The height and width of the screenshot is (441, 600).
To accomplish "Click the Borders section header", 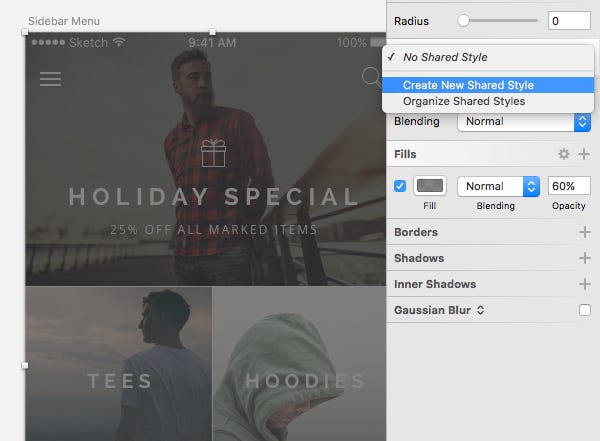I will point(416,232).
